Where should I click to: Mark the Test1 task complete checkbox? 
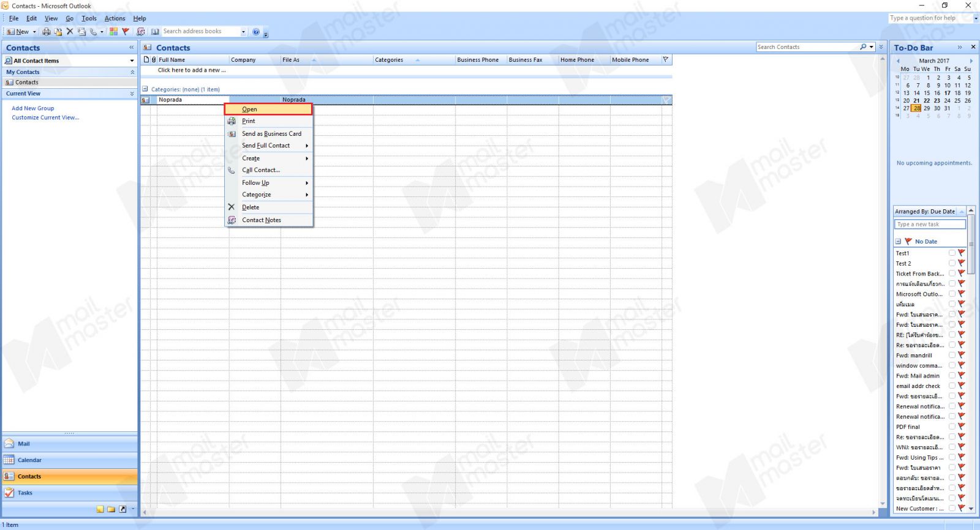[x=952, y=253]
